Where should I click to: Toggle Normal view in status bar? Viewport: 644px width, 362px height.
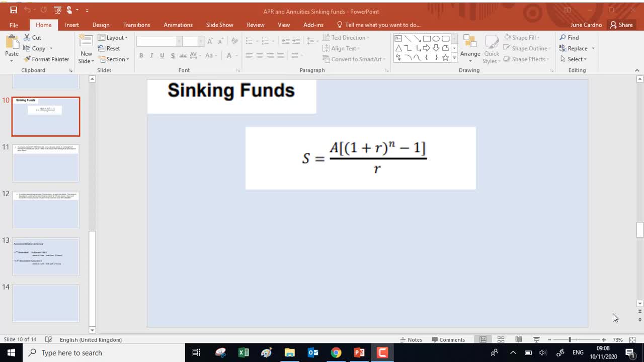(482, 340)
